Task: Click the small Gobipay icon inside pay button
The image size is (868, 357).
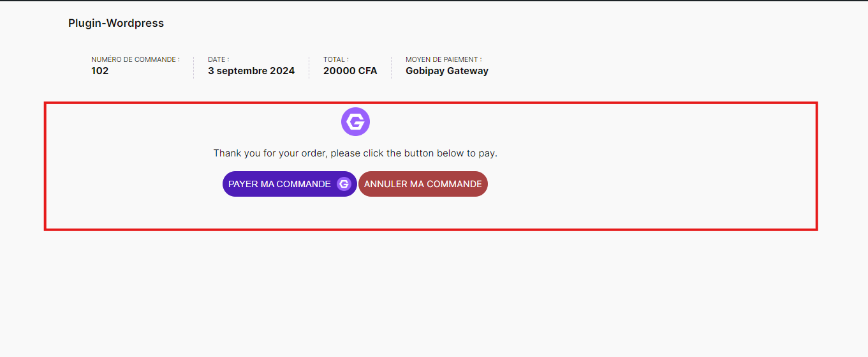Action: (x=344, y=184)
